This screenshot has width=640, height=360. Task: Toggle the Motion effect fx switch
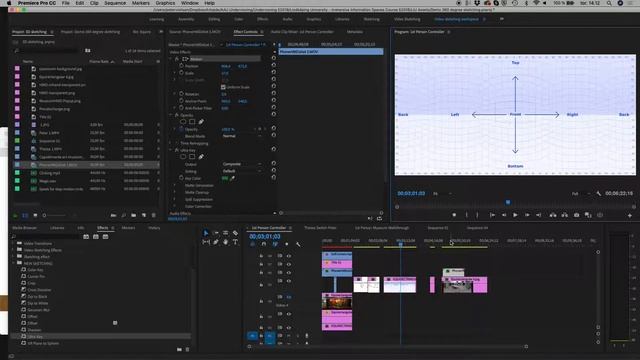177,59
